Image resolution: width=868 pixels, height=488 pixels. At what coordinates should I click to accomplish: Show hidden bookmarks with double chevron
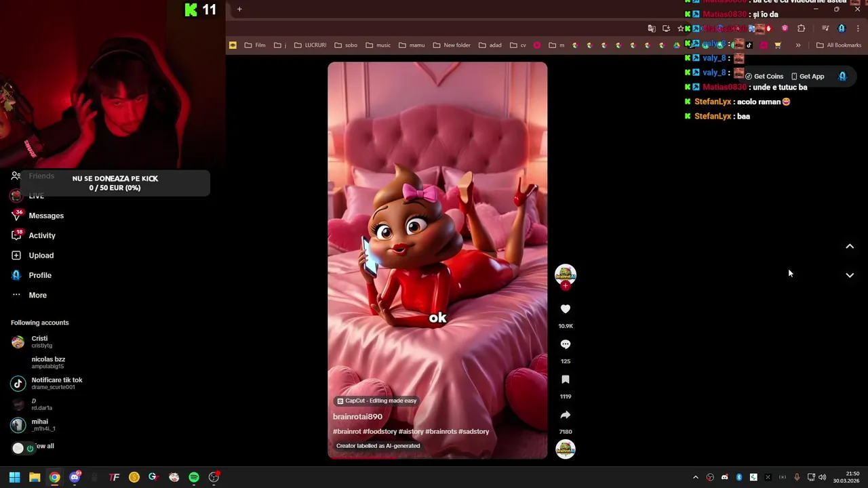pos(798,45)
